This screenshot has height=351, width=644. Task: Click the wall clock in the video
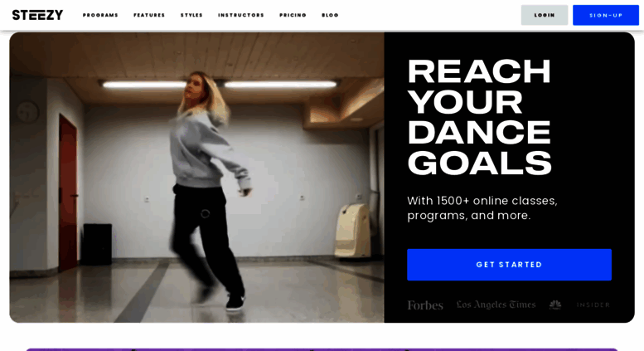27,112
